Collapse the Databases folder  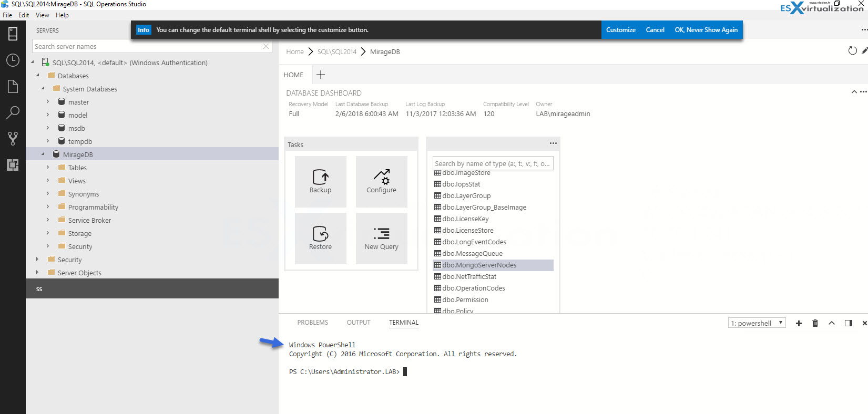38,75
